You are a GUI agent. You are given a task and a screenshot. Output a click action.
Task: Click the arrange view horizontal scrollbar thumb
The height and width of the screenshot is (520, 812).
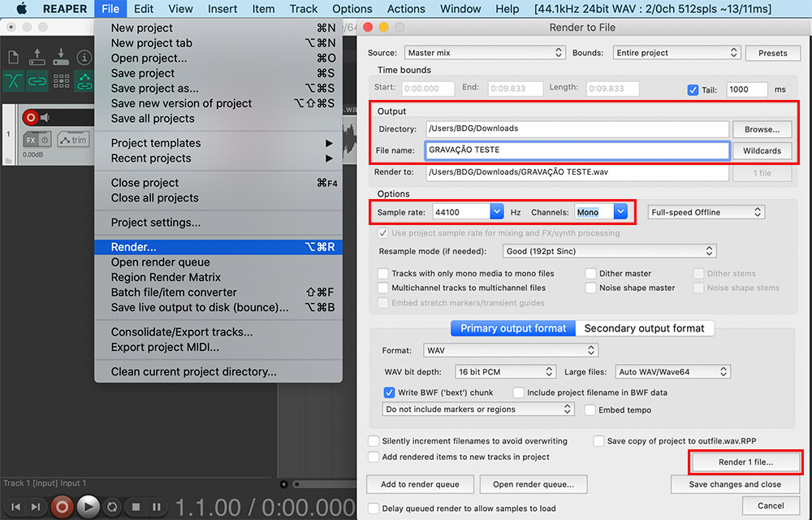(324, 484)
